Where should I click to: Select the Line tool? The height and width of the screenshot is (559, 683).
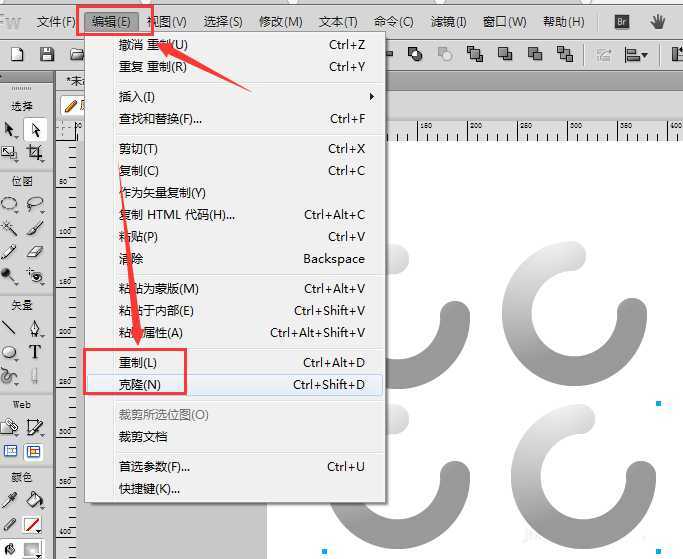coord(9,328)
